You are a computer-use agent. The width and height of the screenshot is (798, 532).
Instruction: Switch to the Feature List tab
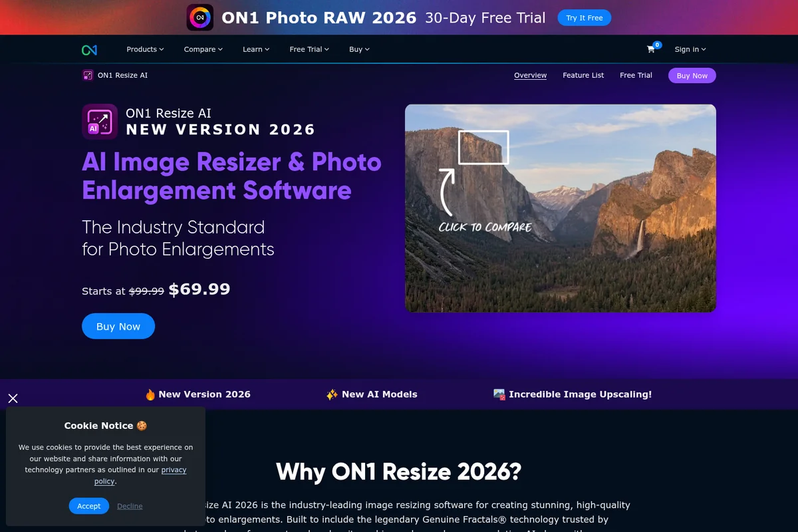pyautogui.click(x=583, y=75)
